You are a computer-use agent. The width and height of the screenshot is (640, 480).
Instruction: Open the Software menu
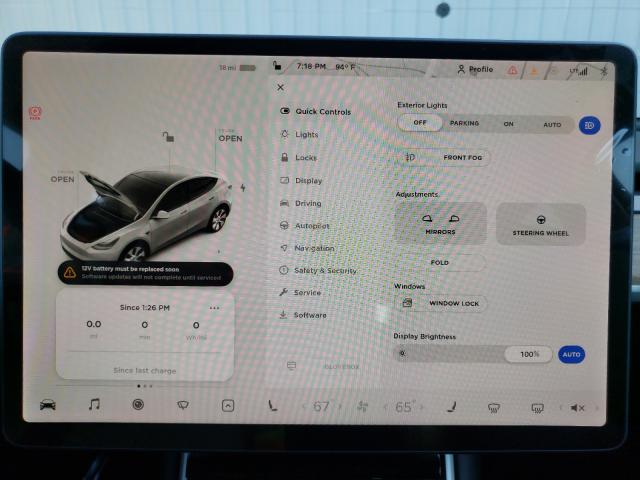(302, 315)
